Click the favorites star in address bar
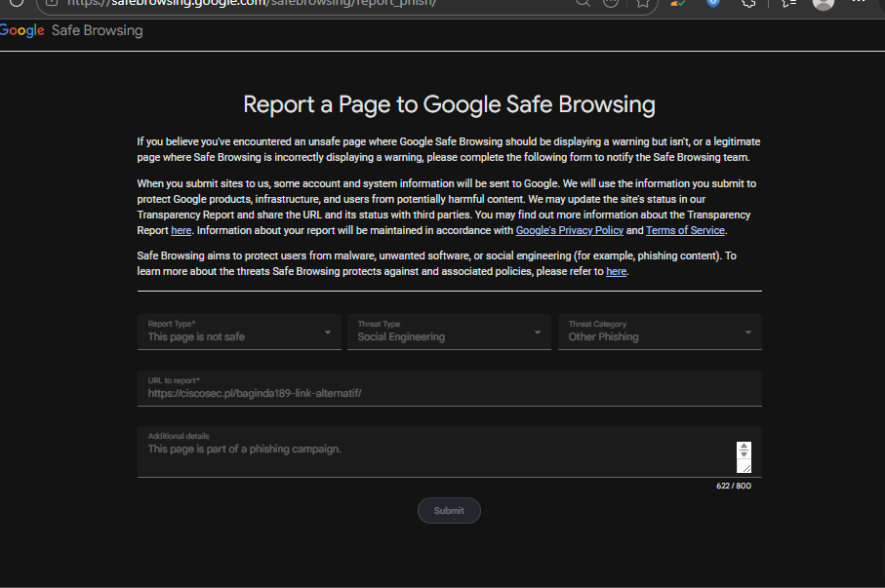This screenshot has width=885, height=588. click(642, 3)
